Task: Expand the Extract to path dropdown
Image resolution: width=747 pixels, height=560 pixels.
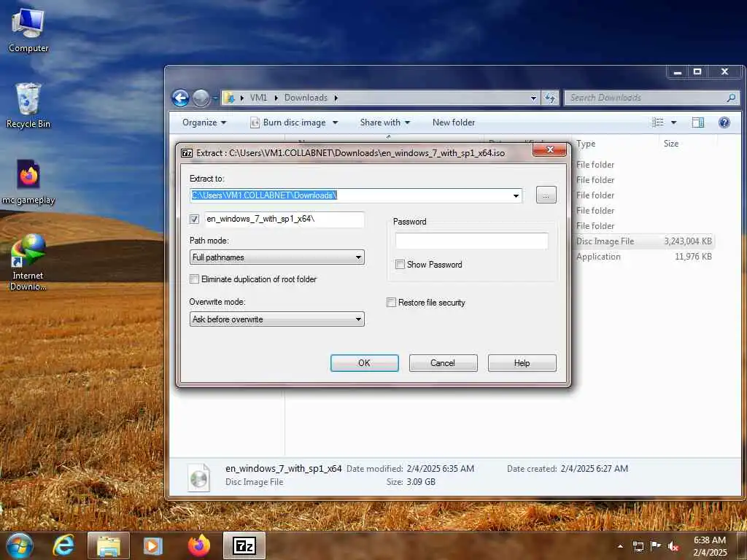Action: pos(516,195)
